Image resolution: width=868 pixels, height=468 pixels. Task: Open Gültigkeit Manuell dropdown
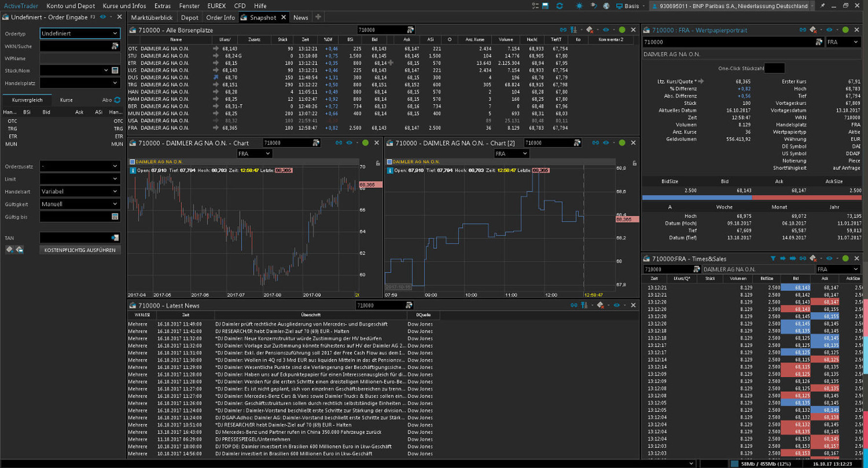point(80,204)
